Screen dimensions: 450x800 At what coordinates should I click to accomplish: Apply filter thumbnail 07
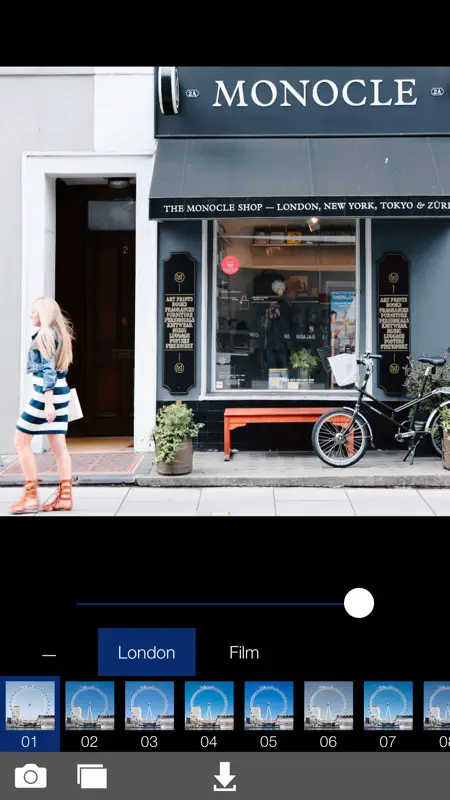(388, 714)
